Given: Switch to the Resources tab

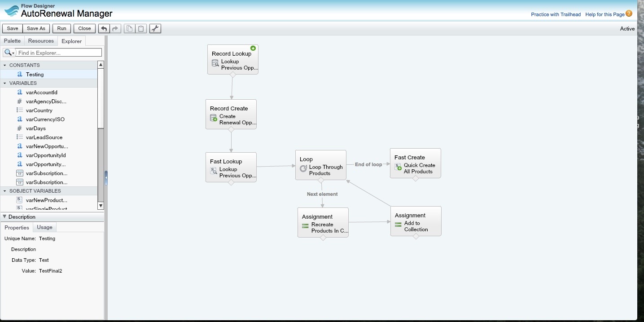Looking at the screenshot, I should [41, 41].
